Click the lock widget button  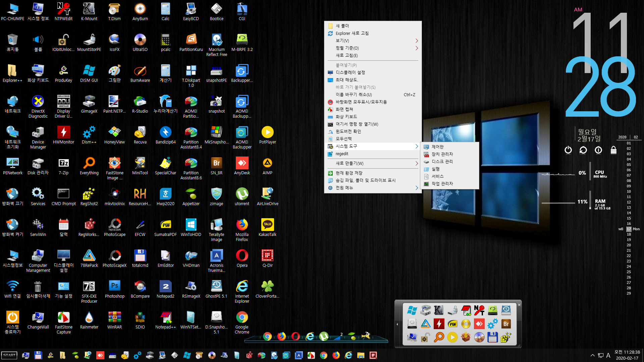pos(613,150)
